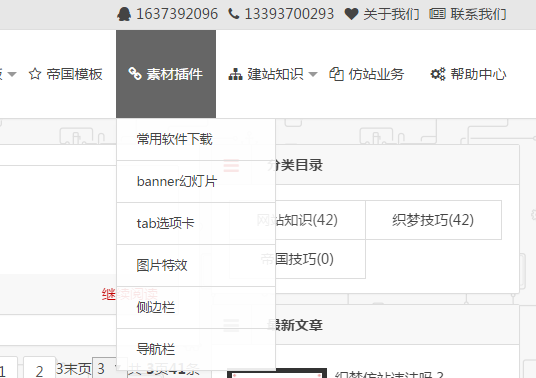The height and width of the screenshot is (378, 536).
Task: Select 图片特效 from the dropdown
Action: click(196, 266)
